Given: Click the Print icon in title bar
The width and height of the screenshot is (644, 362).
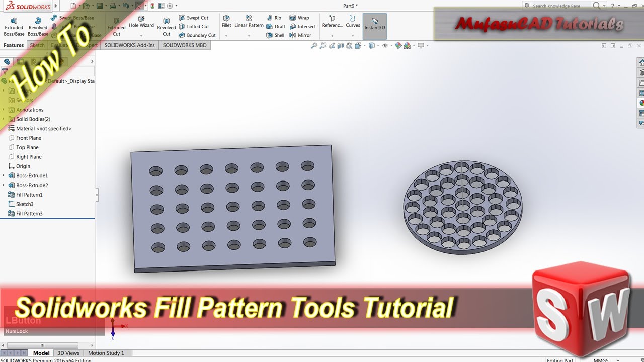Looking at the screenshot, I should (x=113, y=6).
